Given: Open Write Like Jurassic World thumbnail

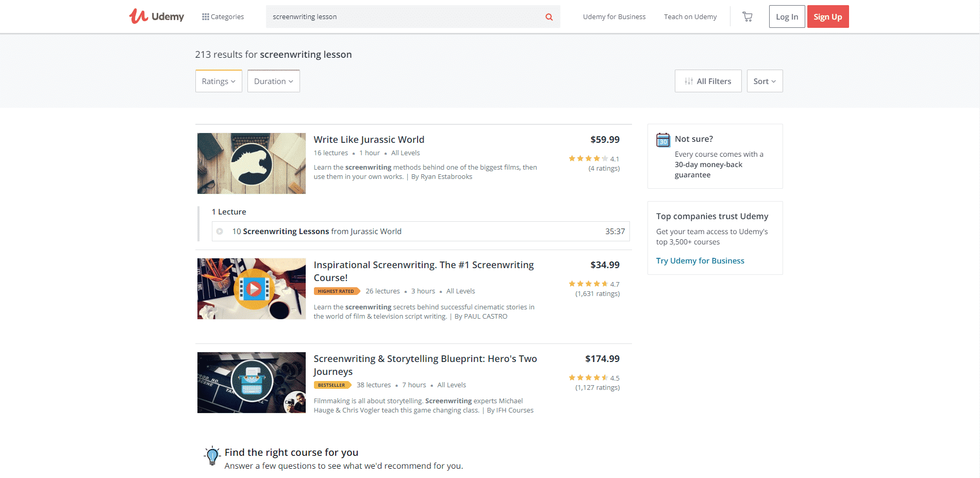Looking at the screenshot, I should click(x=252, y=163).
